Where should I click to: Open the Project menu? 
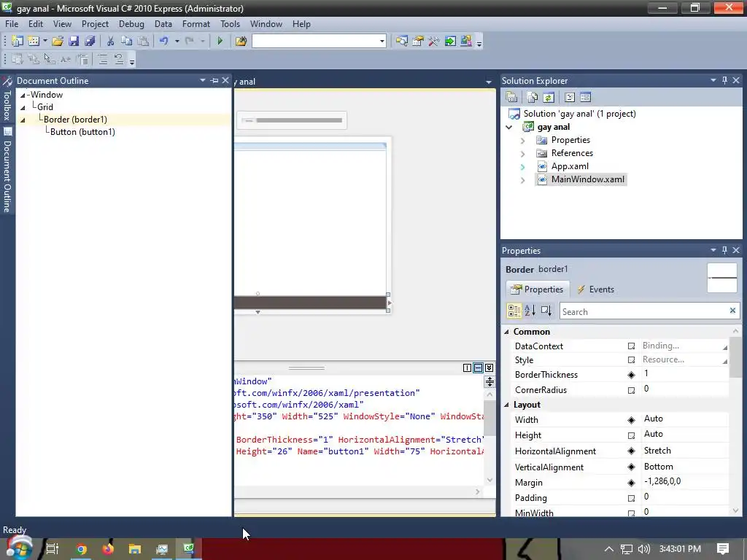[x=95, y=24]
